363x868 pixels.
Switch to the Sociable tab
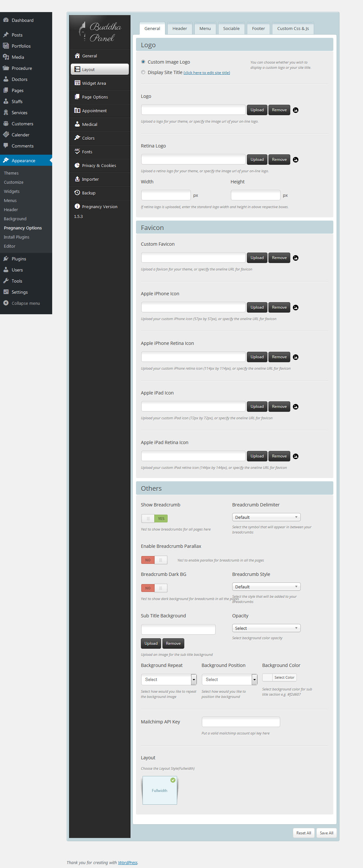[231, 28]
